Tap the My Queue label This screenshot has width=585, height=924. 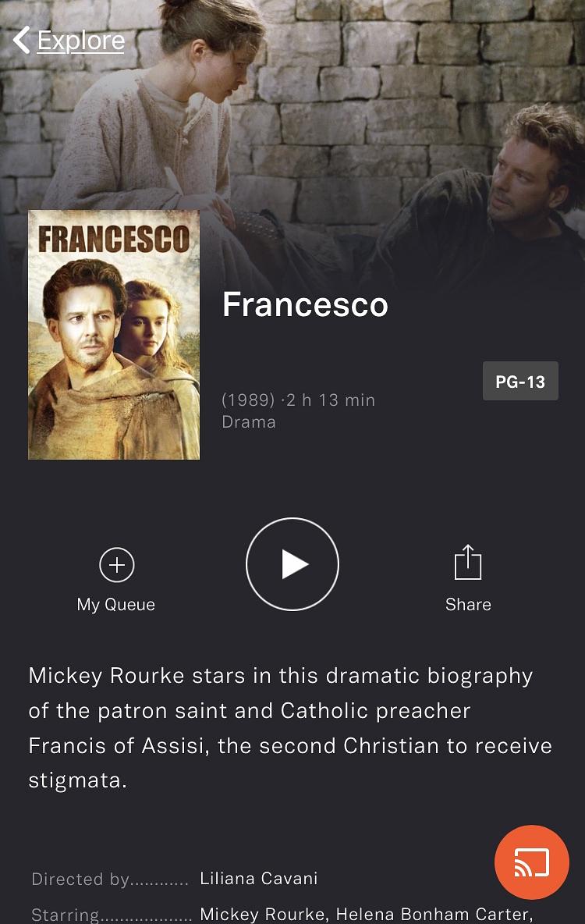pos(116,605)
